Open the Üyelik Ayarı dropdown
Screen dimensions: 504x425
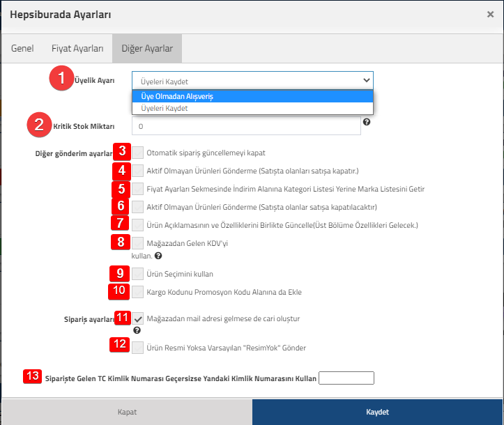pos(252,81)
